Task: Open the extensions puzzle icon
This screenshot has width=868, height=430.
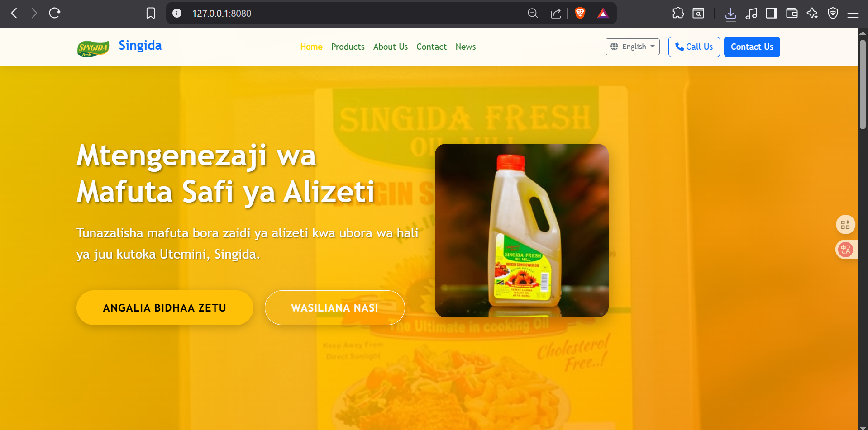Action: (x=678, y=13)
